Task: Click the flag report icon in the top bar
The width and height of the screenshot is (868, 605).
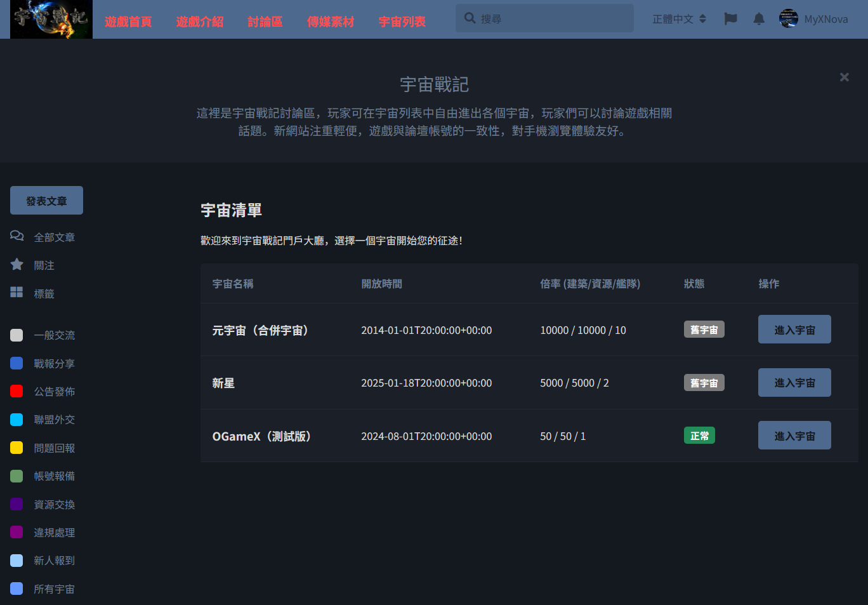Action: pyautogui.click(x=730, y=19)
